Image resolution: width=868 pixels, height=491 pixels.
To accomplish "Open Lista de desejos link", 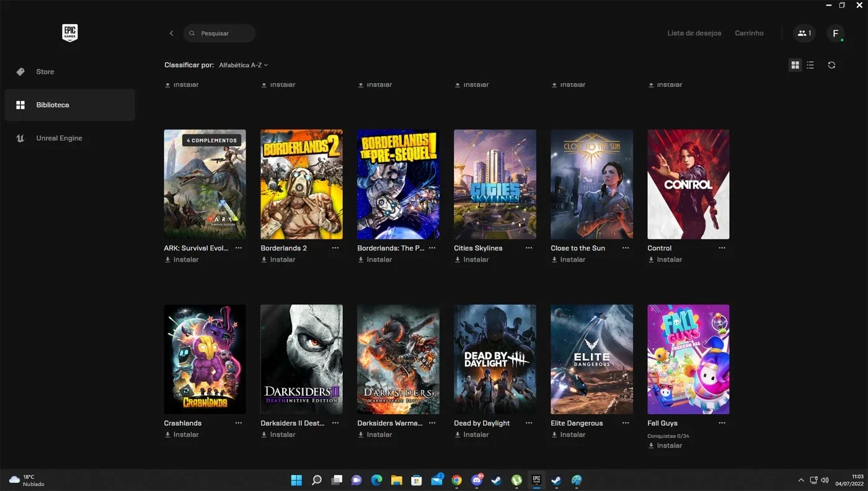I will [694, 33].
